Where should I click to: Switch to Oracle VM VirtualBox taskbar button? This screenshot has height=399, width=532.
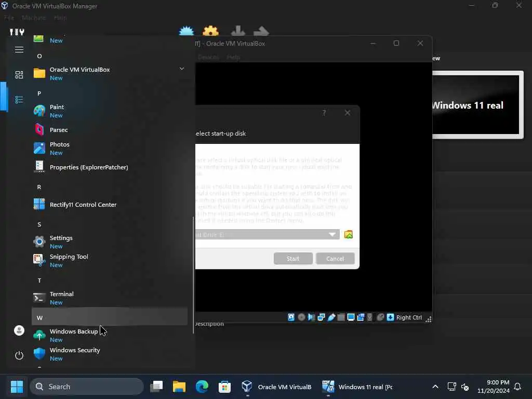276,387
